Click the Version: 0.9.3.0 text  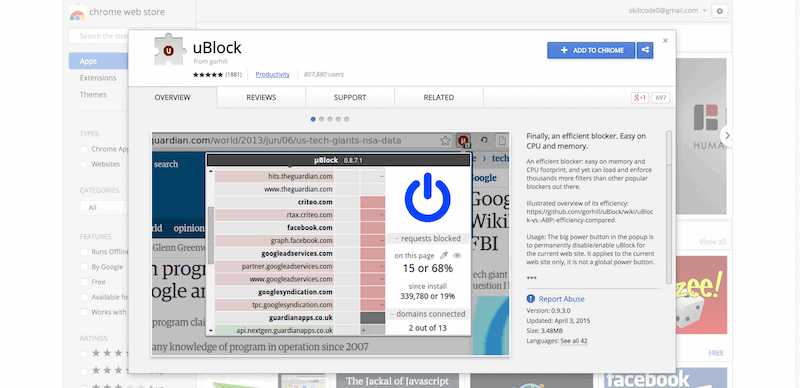(547, 311)
